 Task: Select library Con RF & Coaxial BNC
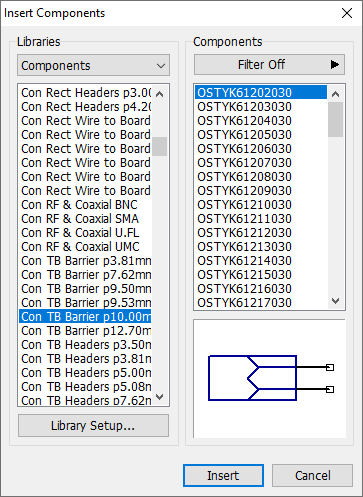[x=86, y=205]
